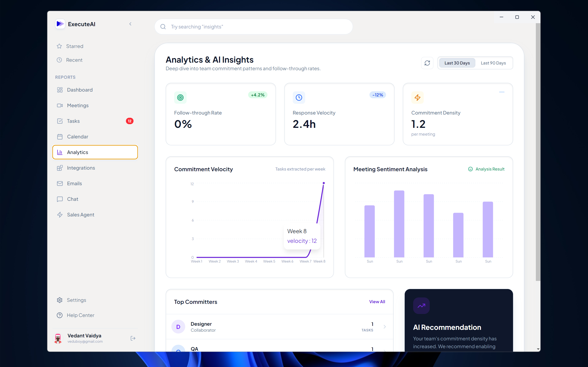Image resolution: width=588 pixels, height=367 pixels.
Task: Open Settings gear in sidebar
Action: 60,300
